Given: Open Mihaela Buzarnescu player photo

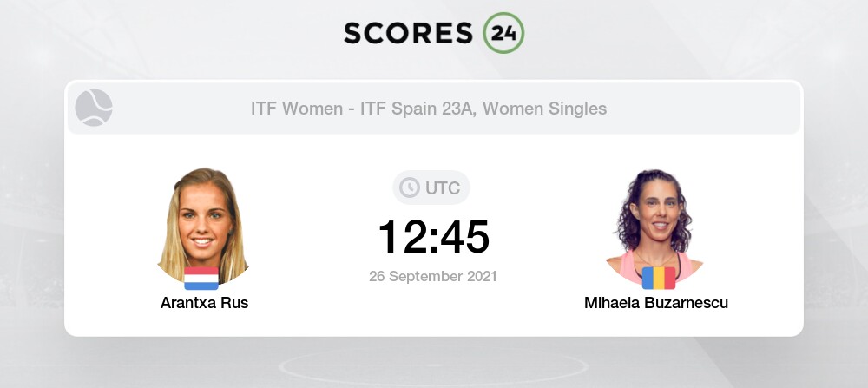Looking at the screenshot, I should 655,226.
